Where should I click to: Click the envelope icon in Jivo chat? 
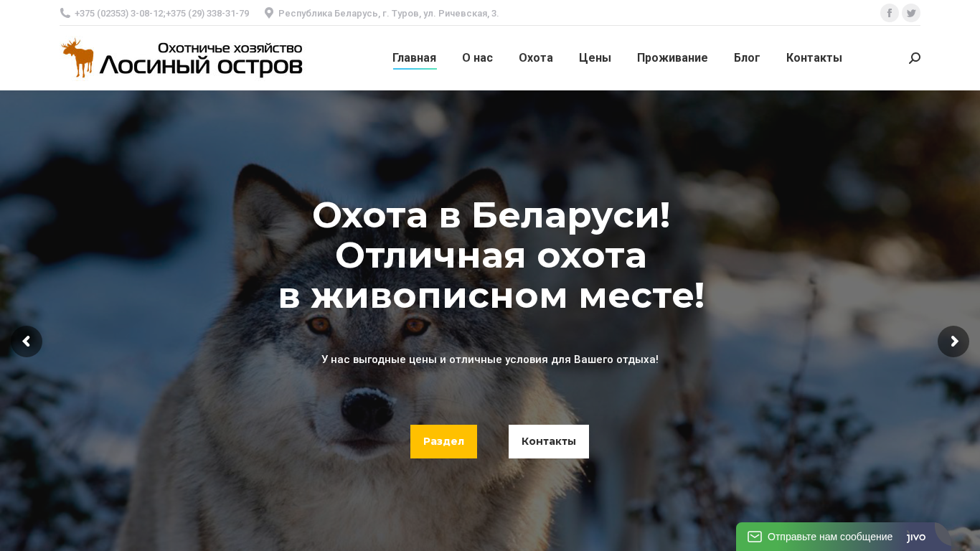[x=755, y=537]
